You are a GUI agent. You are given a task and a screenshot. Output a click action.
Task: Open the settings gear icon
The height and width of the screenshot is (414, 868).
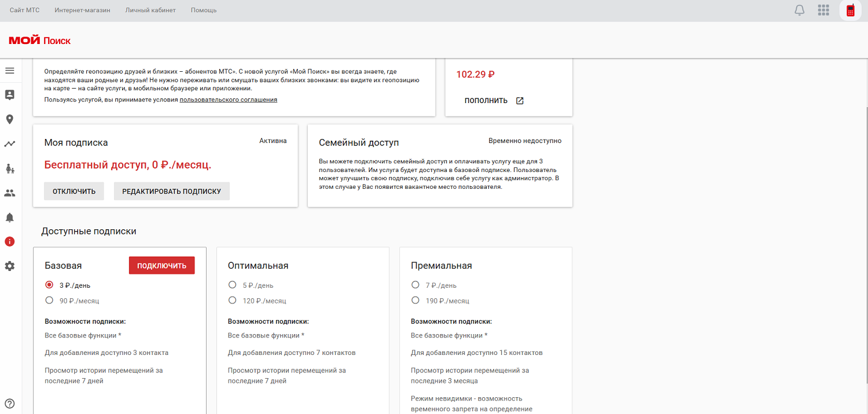click(x=10, y=266)
